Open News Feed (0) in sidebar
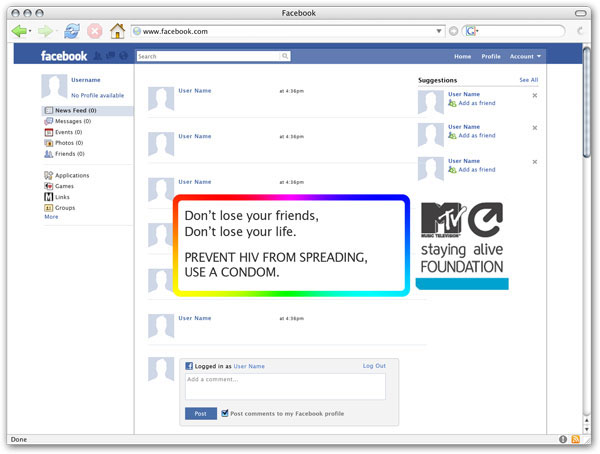This screenshot has width=600, height=454. tap(87, 110)
